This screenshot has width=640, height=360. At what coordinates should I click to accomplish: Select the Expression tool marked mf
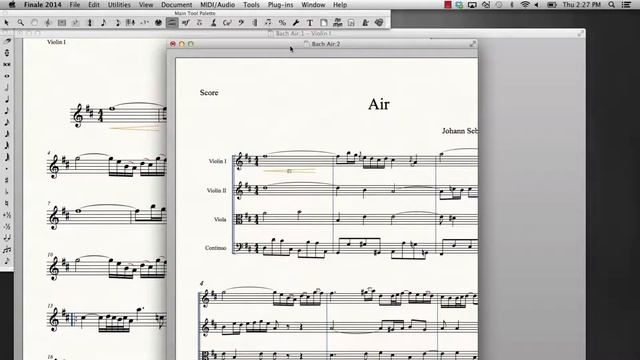click(x=186, y=22)
